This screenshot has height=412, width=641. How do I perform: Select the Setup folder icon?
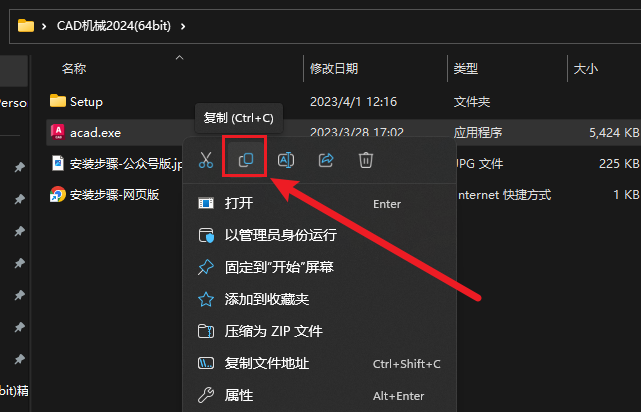click(x=58, y=101)
